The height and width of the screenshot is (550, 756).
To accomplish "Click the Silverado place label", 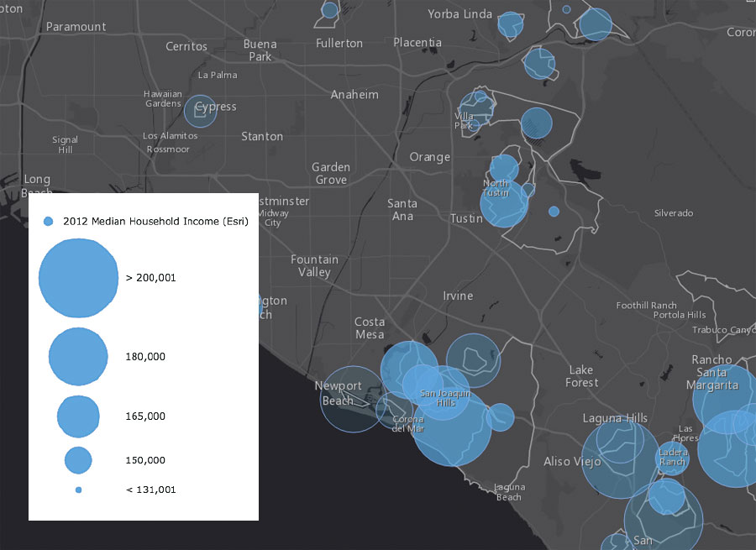I will click(x=672, y=212).
